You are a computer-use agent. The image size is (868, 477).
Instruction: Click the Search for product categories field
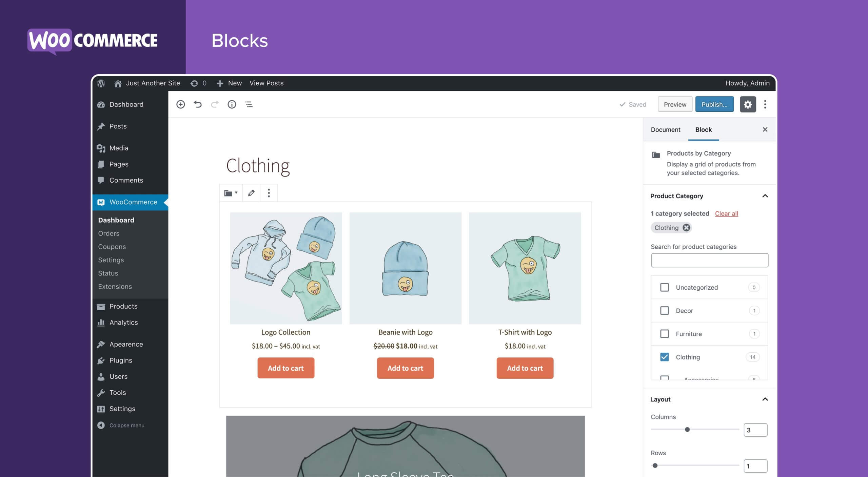pyautogui.click(x=709, y=260)
